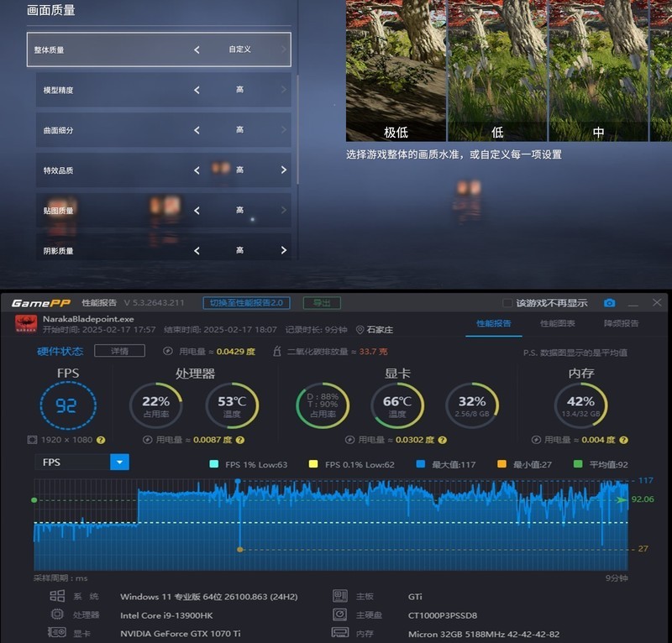Toggle the FPS 1% Low legend
This screenshot has width=672, height=643.
point(214,464)
